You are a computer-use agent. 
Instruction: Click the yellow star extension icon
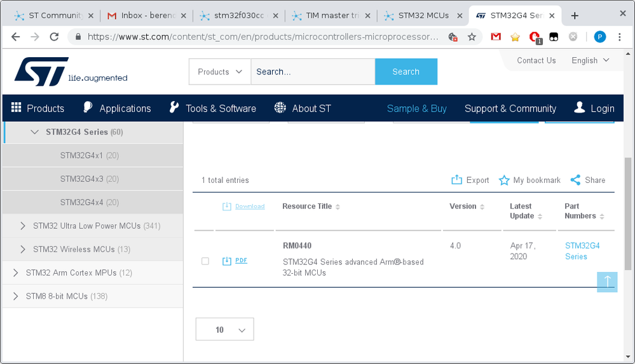point(515,37)
